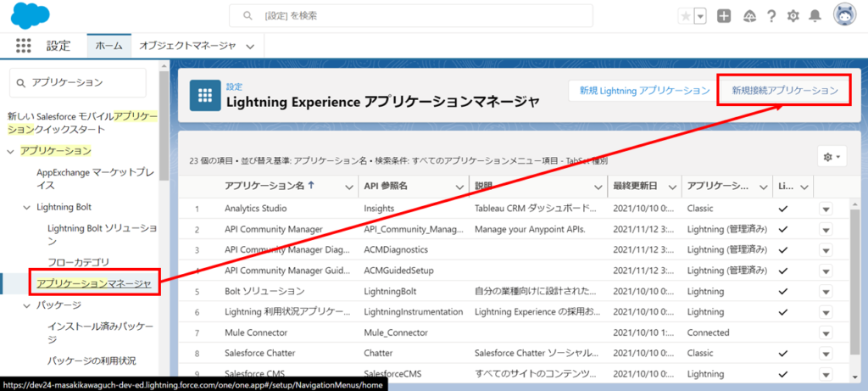The image size is (868, 391).
Task: Open the Trailhead guidance icon
Action: [x=748, y=16]
